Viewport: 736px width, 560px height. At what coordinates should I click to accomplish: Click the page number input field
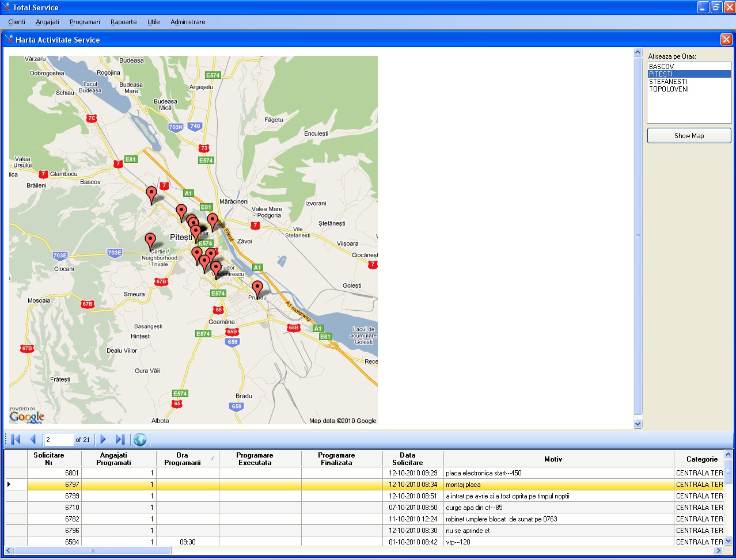59,440
